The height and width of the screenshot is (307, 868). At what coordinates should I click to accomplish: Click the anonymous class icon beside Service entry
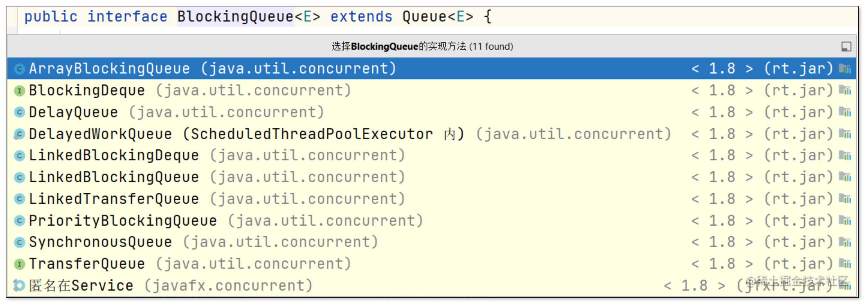(x=19, y=286)
